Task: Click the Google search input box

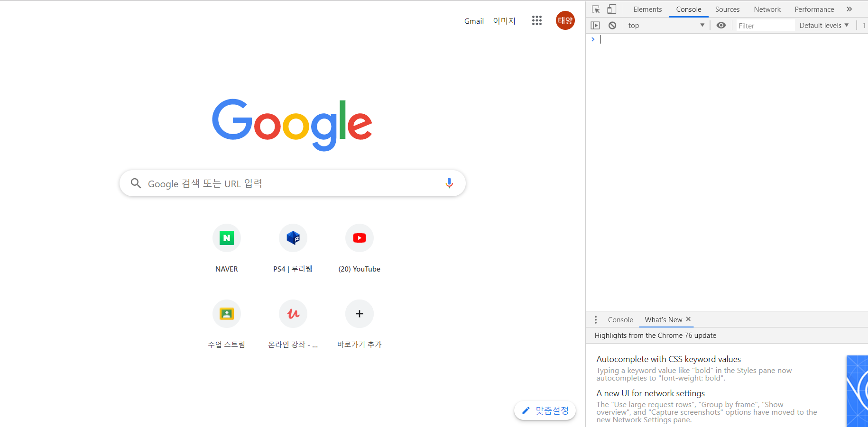Action: point(293,183)
